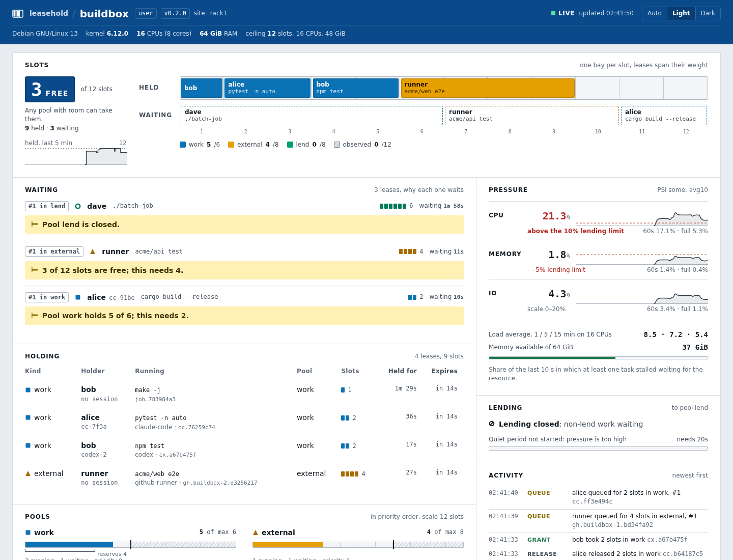Click work icon in bob make -j row
Viewport: 733px width, 560px height.
point(28,390)
